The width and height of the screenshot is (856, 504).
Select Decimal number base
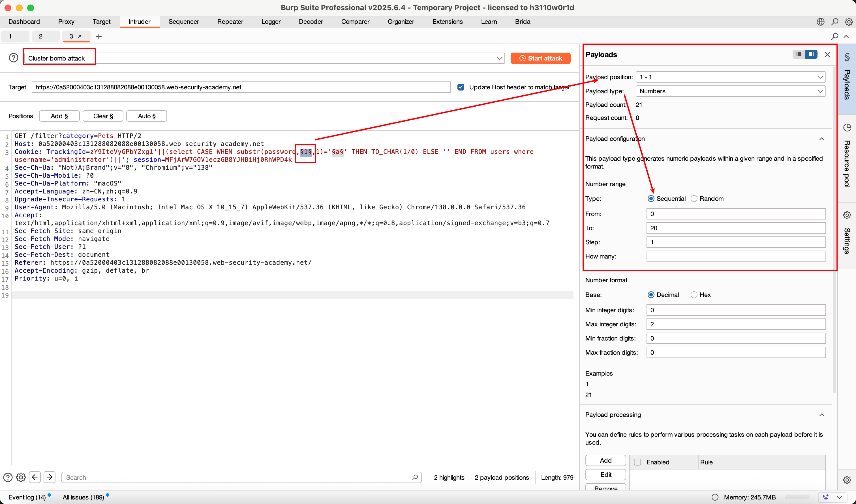click(651, 295)
